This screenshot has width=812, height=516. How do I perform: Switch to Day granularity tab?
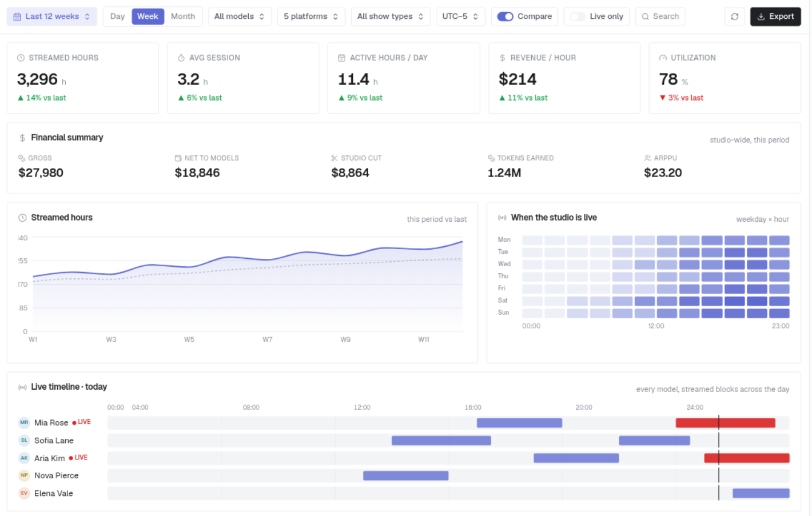pos(118,17)
